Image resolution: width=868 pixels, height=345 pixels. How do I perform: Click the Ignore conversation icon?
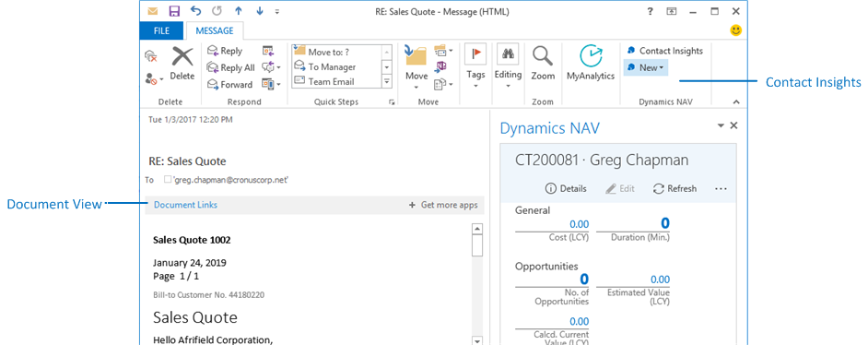coord(151,56)
